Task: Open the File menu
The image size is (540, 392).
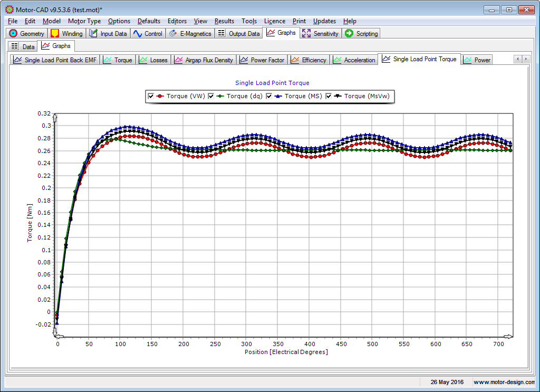Action: (x=13, y=21)
